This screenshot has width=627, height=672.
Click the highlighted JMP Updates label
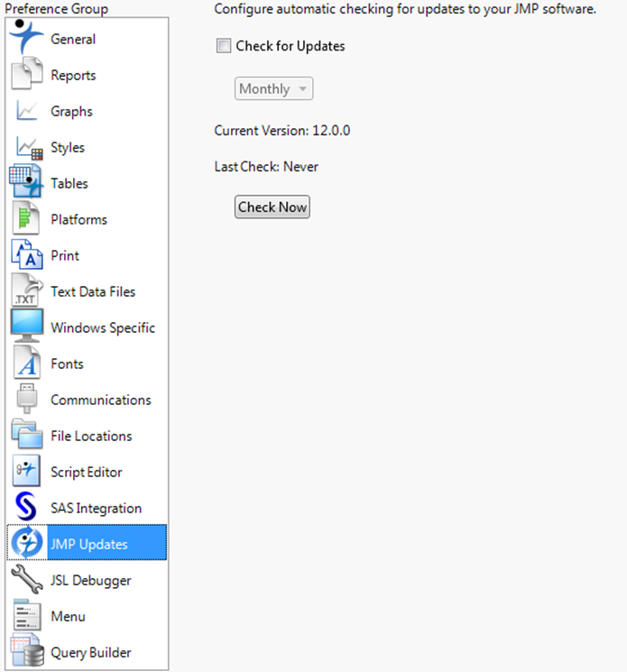tap(89, 544)
